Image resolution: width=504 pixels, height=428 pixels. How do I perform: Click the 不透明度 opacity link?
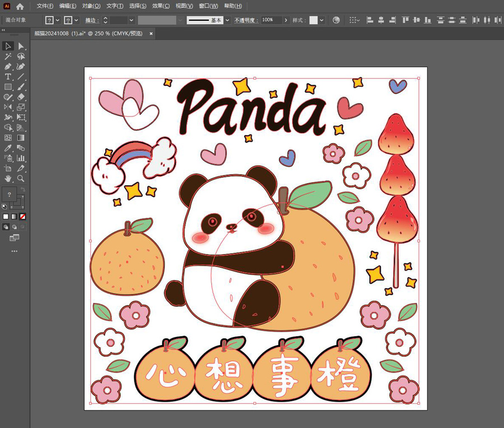pyautogui.click(x=246, y=20)
